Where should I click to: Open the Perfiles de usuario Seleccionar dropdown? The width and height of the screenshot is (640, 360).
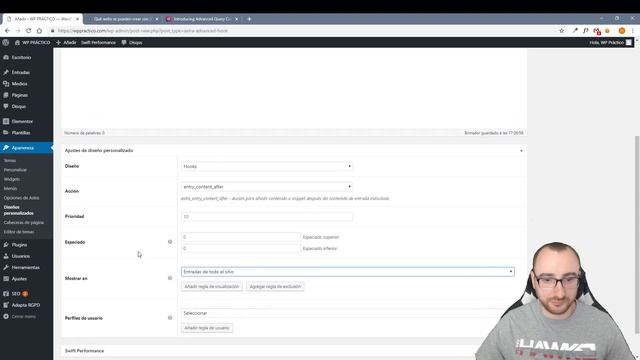coord(342,313)
